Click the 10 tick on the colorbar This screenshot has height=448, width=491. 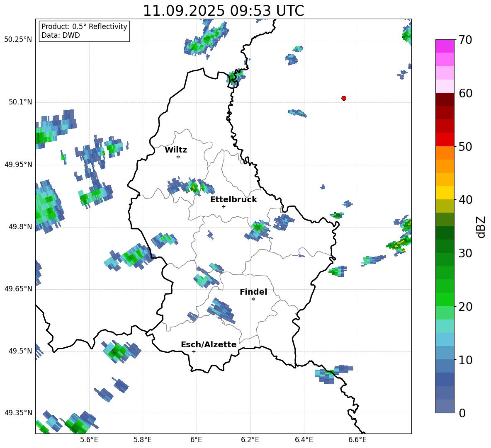click(465, 360)
